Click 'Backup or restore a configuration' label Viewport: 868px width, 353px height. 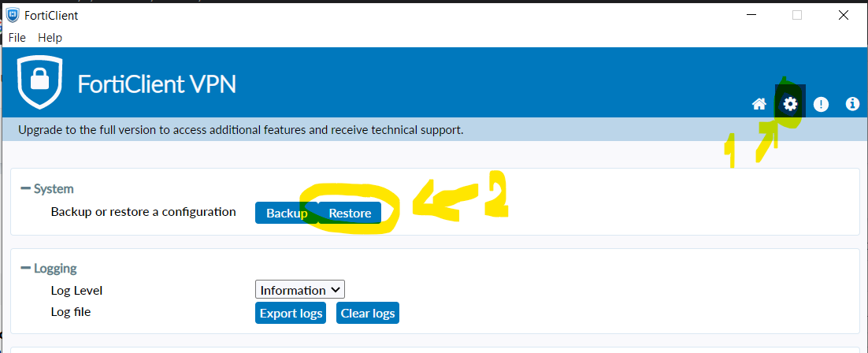pyautogui.click(x=143, y=212)
